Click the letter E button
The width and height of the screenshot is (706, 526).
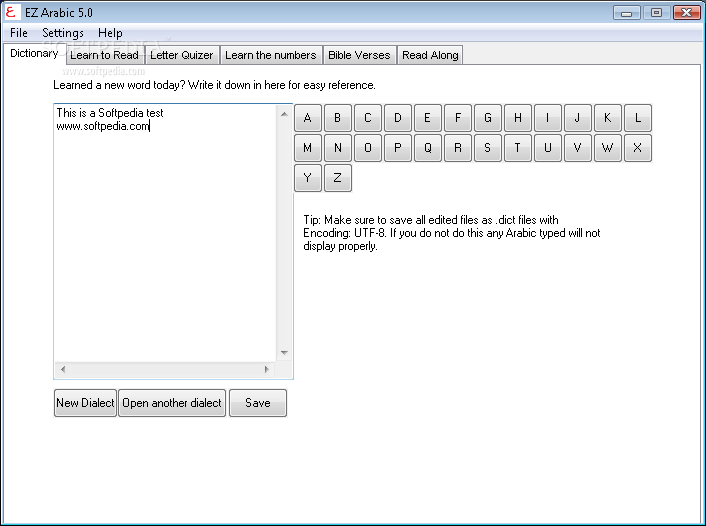coord(428,118)
